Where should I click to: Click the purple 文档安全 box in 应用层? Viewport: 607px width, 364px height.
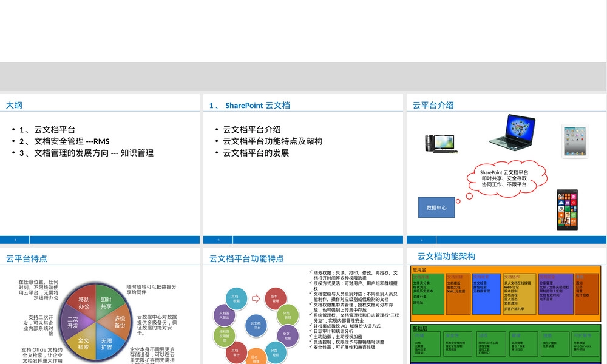[x=556, y=294]
